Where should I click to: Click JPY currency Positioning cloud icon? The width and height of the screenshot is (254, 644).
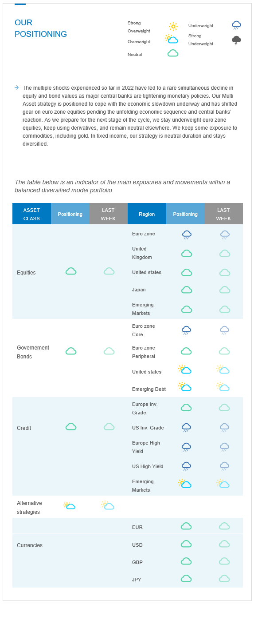pyautogui.click(x=186, y=579)
